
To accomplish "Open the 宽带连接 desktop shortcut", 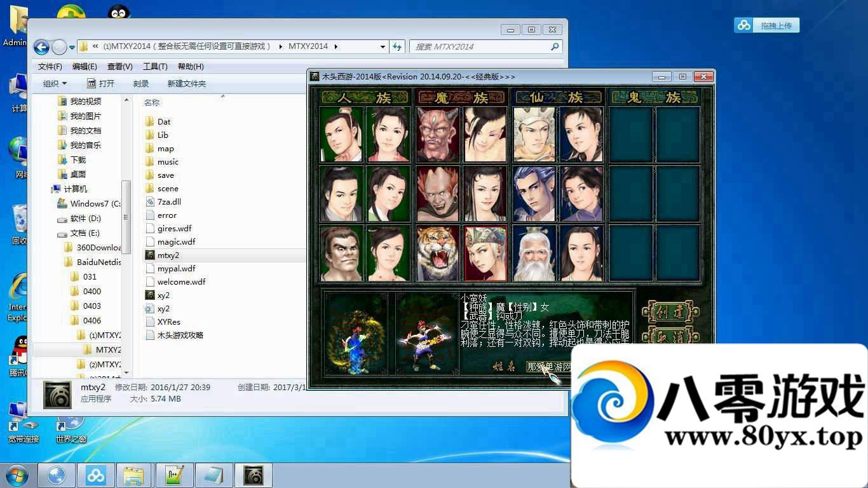I will [x=24, y=423].
